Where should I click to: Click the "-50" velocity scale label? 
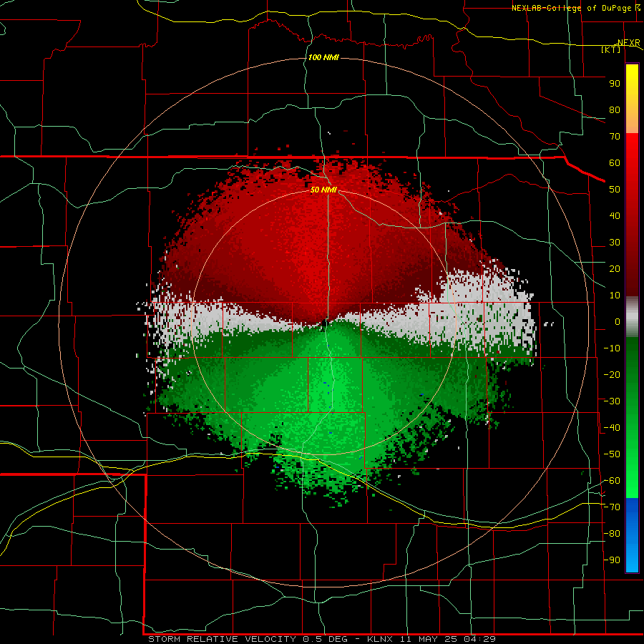point(612,454)
